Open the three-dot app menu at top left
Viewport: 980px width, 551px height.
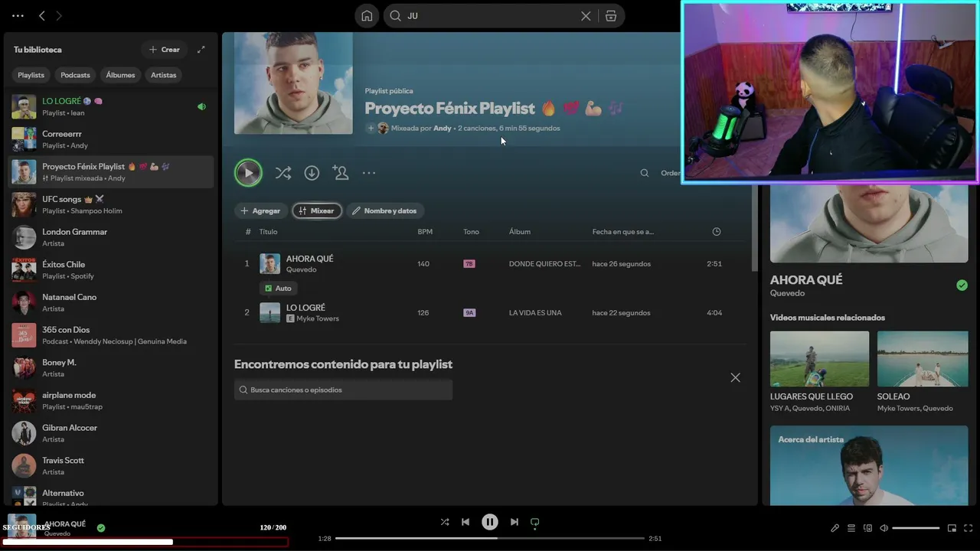18,15
